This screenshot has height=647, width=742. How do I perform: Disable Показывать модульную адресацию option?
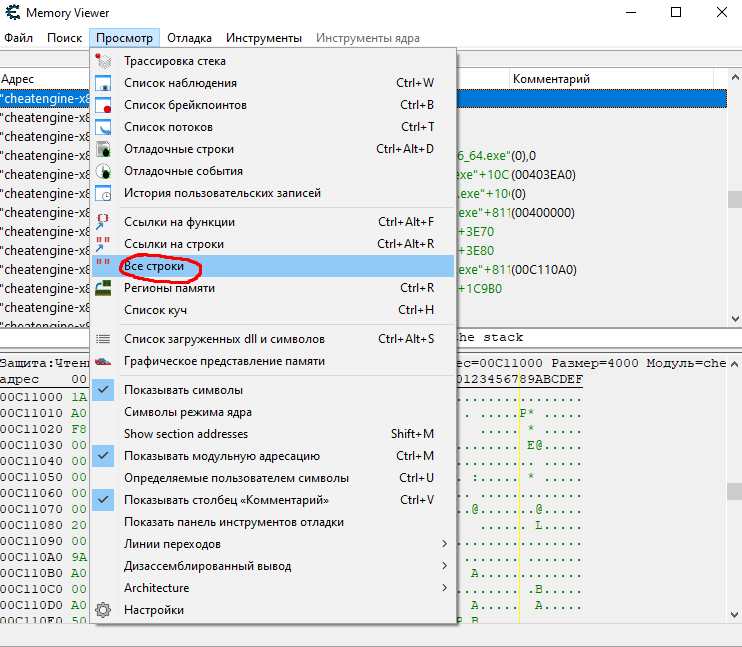tap(103, 456)
